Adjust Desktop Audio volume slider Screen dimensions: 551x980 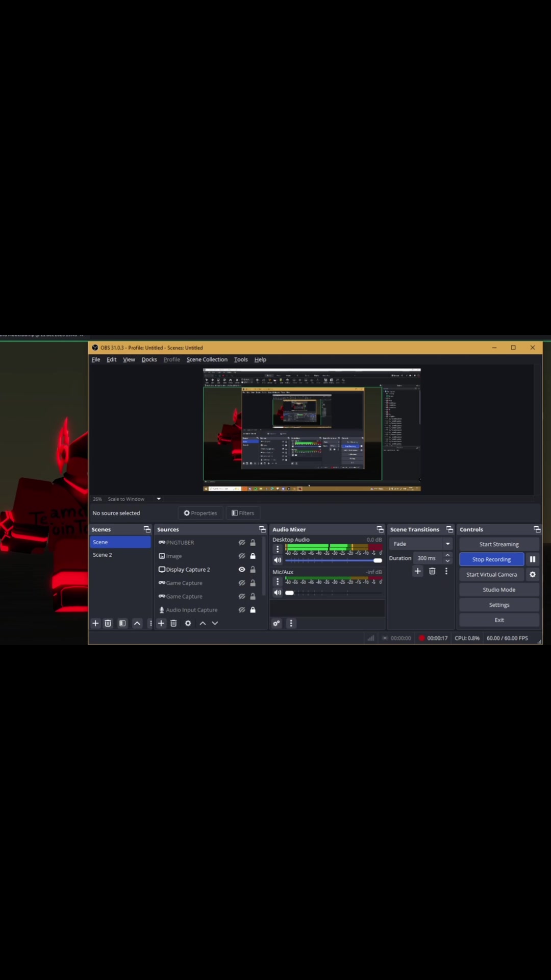(334, 560)
